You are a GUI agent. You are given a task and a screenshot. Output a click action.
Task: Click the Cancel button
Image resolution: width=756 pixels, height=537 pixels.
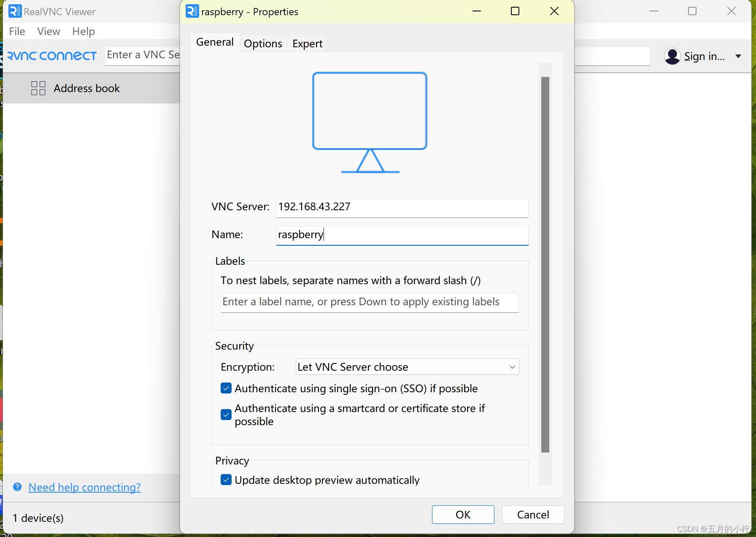[x=533, y=515]
